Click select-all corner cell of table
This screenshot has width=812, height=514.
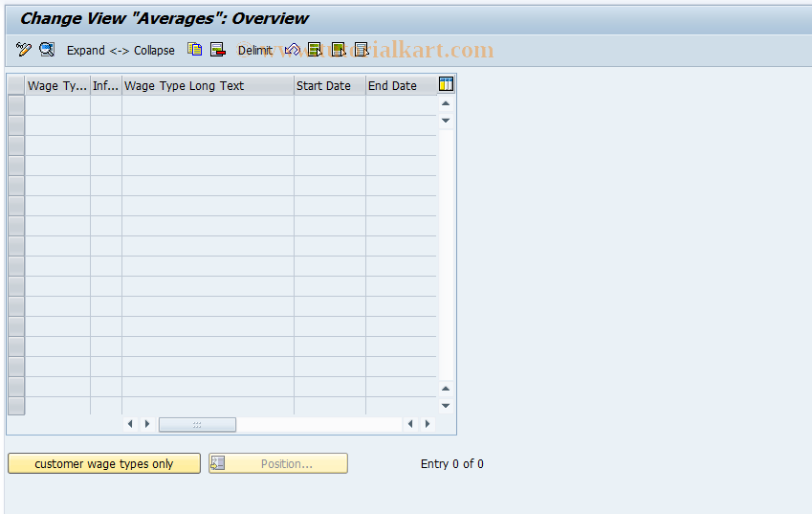tap(16, 85)
